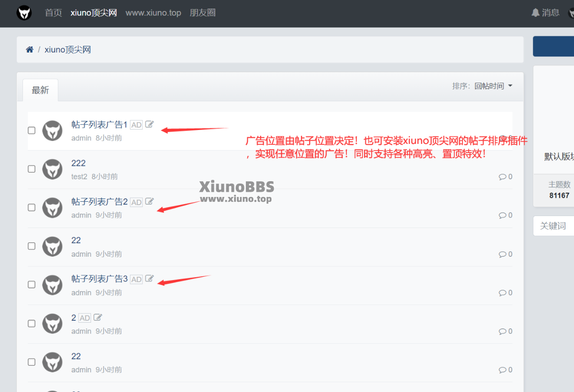
Task: Click the avatar beside 帖子列表广告1
Action: coord(52,131)
